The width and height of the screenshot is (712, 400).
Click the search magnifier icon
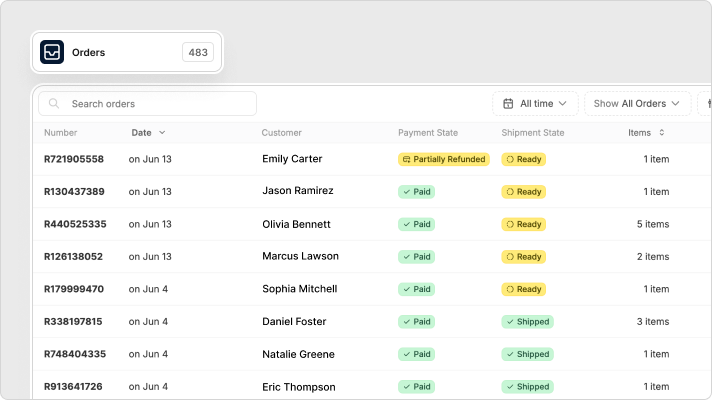tap(54, 104)
